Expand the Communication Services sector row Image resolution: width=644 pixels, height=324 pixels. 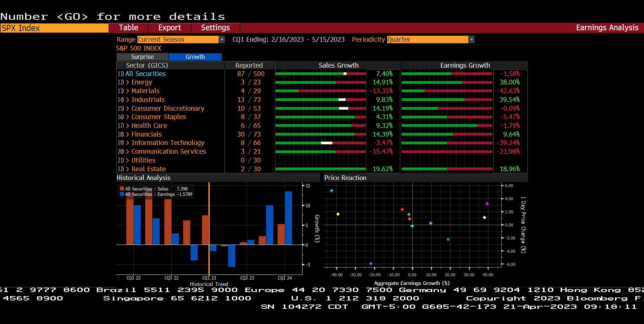click(x=128, y=152)
